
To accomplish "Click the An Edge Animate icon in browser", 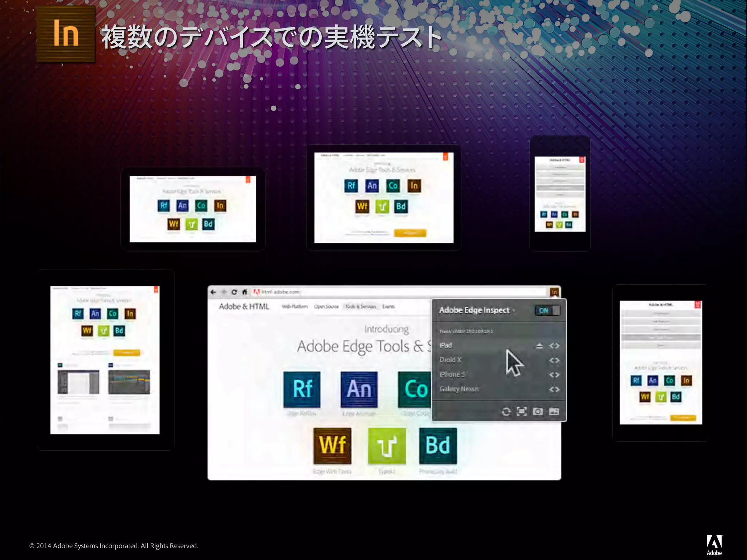I will click(359, 389).
